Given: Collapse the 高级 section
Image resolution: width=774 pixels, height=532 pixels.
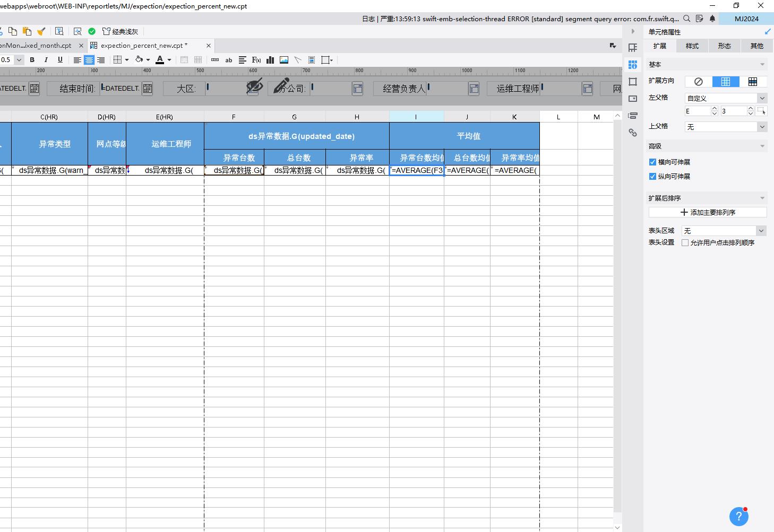Looking at the screenshot, I should [x=762, y=146].
